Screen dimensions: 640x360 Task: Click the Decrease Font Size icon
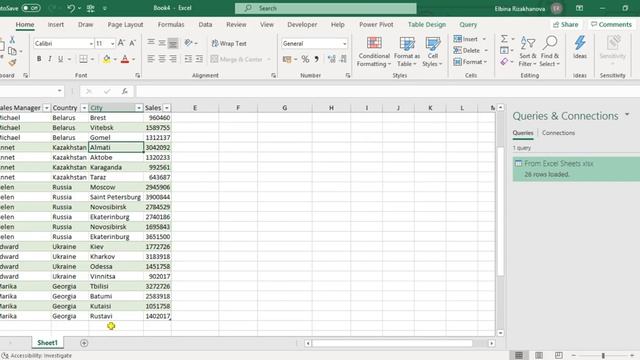(x=132, y=43)
